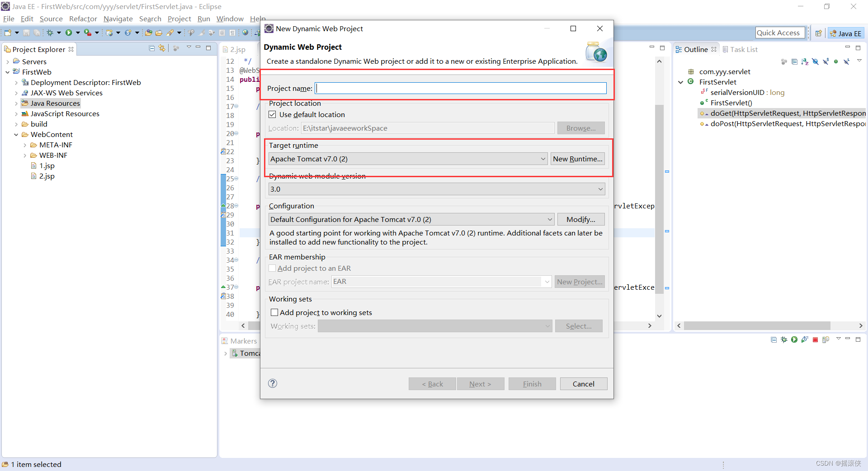Click the editor vertical scrollbar thumb
Viewport: 868px width, 471px height.
coord(659,199)
